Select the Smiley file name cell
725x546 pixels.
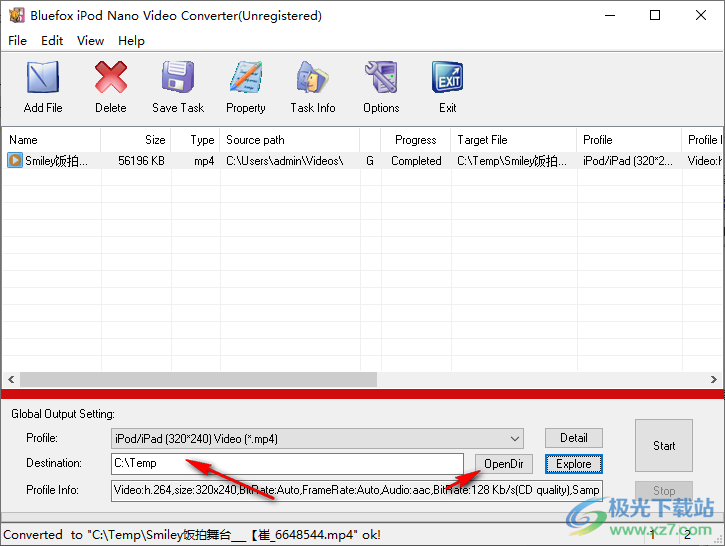tap(56, 161)
